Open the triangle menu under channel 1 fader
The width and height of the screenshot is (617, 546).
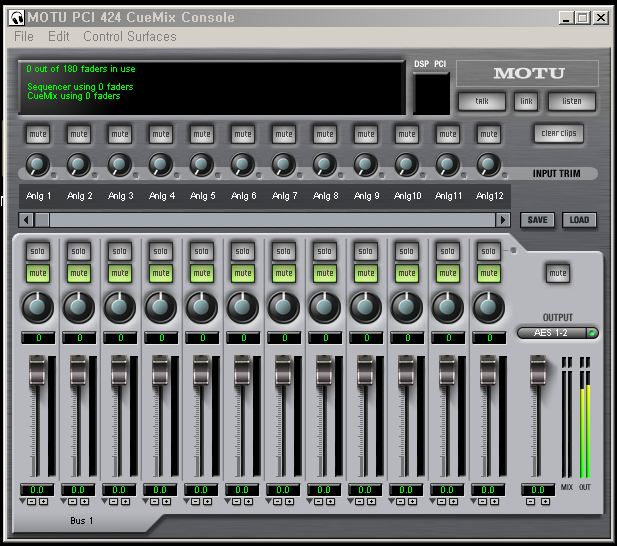tap(24, 501)
